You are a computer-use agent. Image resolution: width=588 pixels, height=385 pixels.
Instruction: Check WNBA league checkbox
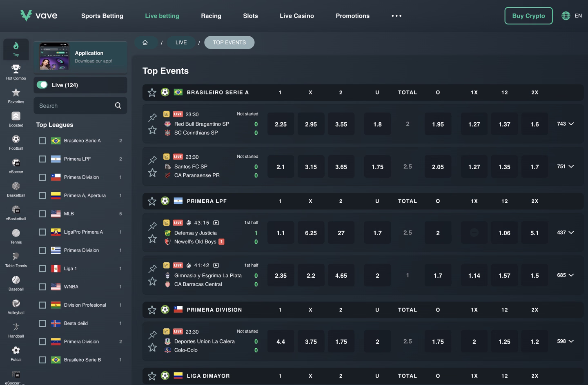pyautogui.click(x=42, y=287)
